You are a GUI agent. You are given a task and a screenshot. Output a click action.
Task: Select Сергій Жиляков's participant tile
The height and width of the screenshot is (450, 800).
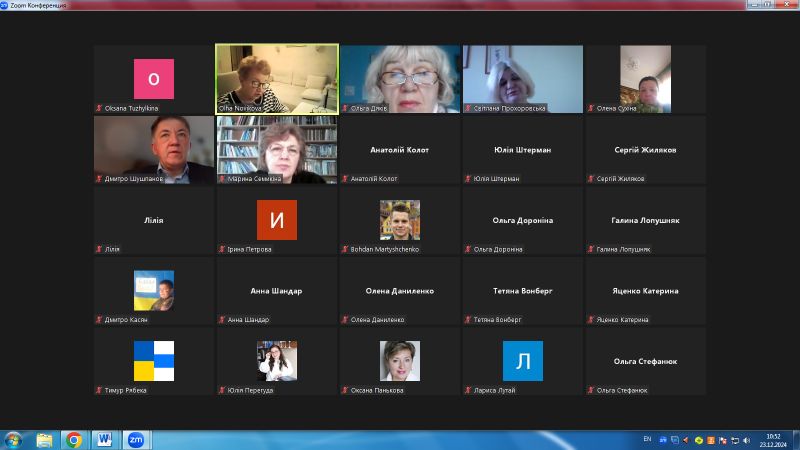pyautogui.click(x=645, y=150)
